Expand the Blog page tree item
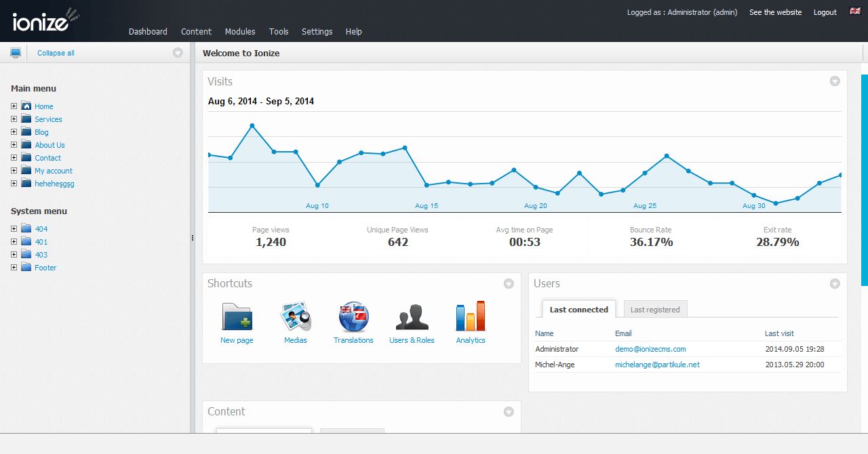868x454 pixels. click(x=14, y=131)
